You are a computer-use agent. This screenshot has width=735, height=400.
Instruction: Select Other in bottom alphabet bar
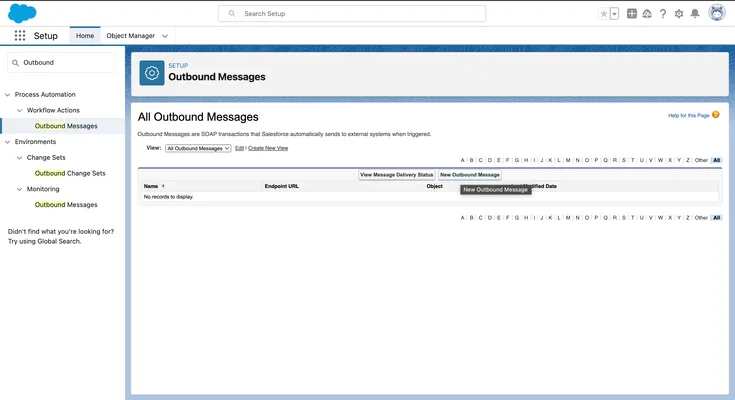point(701,218)
